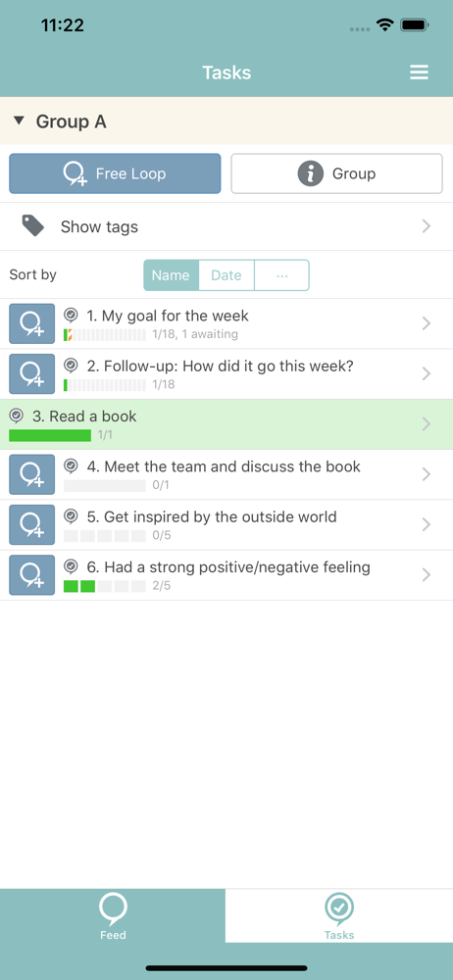Switch to the Tasks tab

[x=339, y=915]
